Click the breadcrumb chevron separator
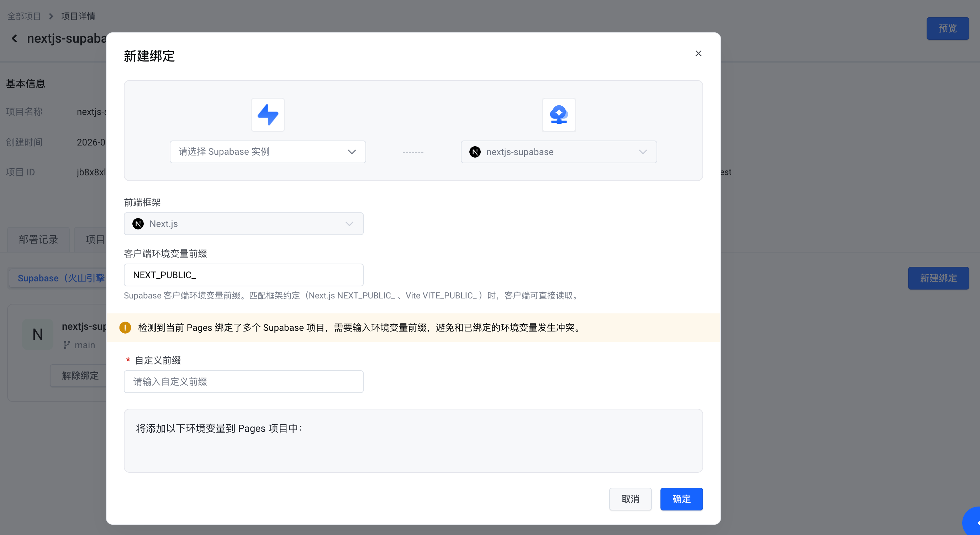The width and height of the screenshot is (980, 535). pyautogui.click(x=51, y=16)
